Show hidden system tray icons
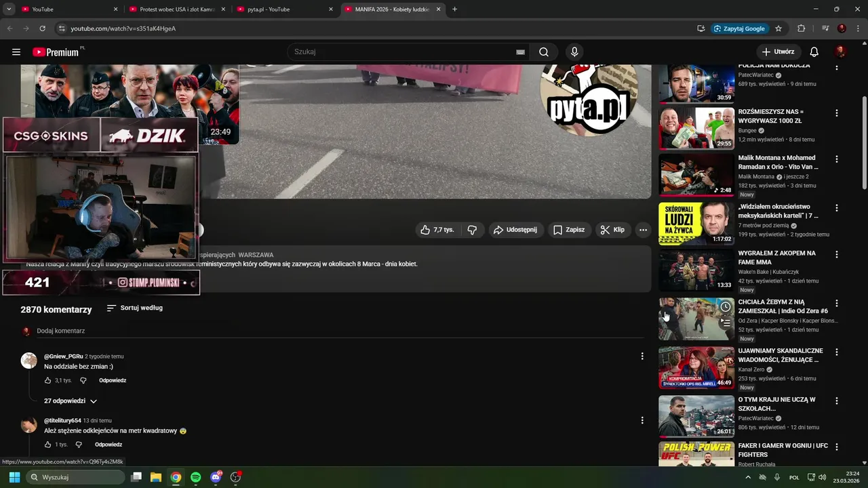Viewport: 868px width, 488px height. [748, 477]
